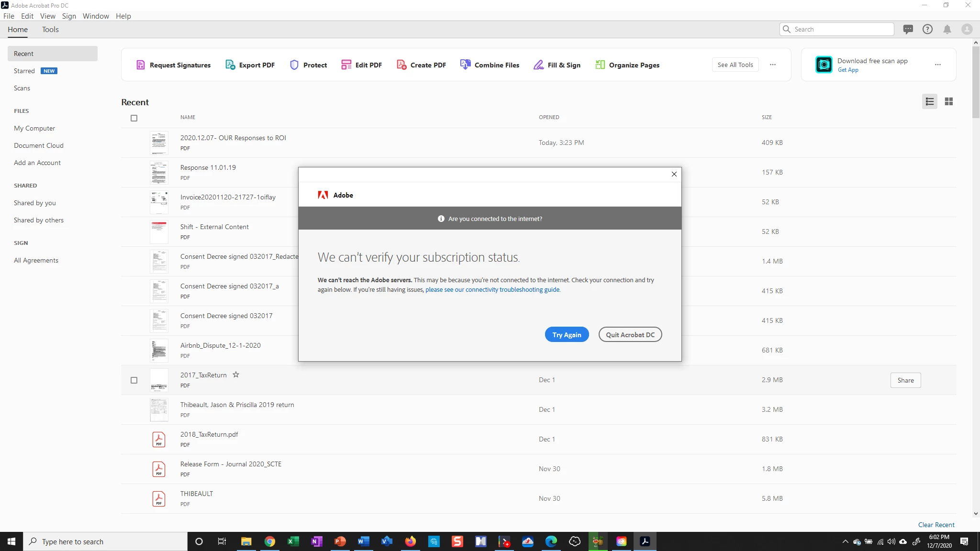Select the Protect shield icon

click(294, 65)
